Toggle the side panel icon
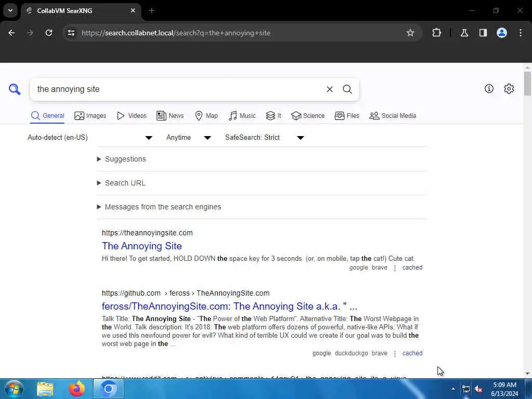Screen dimensions: 532x399 pyautogui.click(x=483, y=33)
